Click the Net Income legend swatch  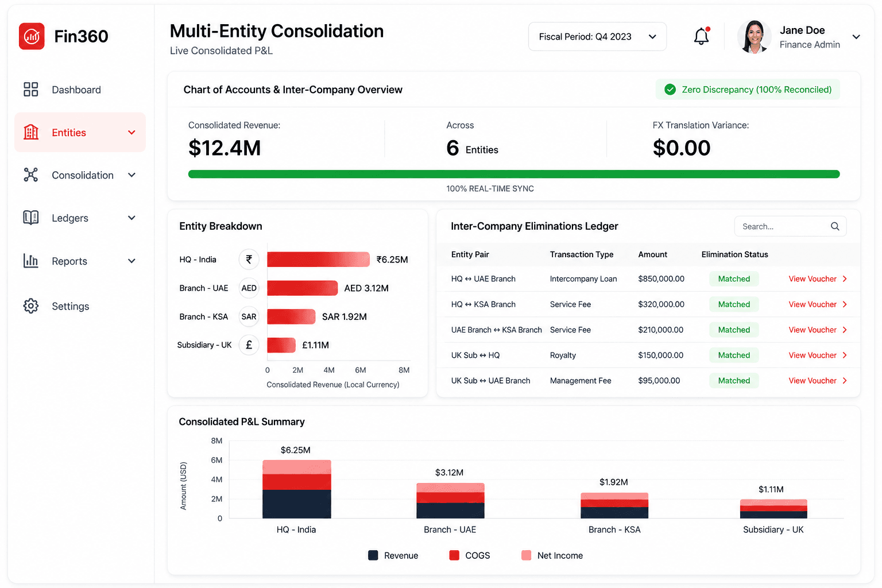pyautogui.click(x=526, y=555)
